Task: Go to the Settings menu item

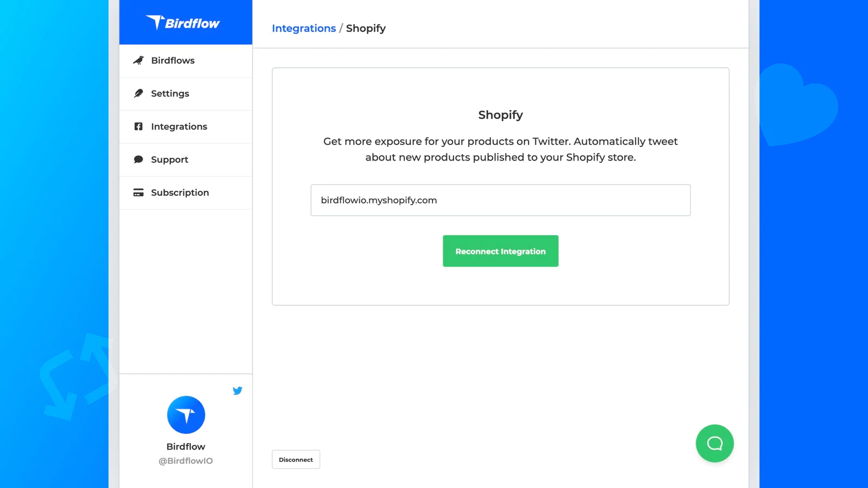Action: 186,94
